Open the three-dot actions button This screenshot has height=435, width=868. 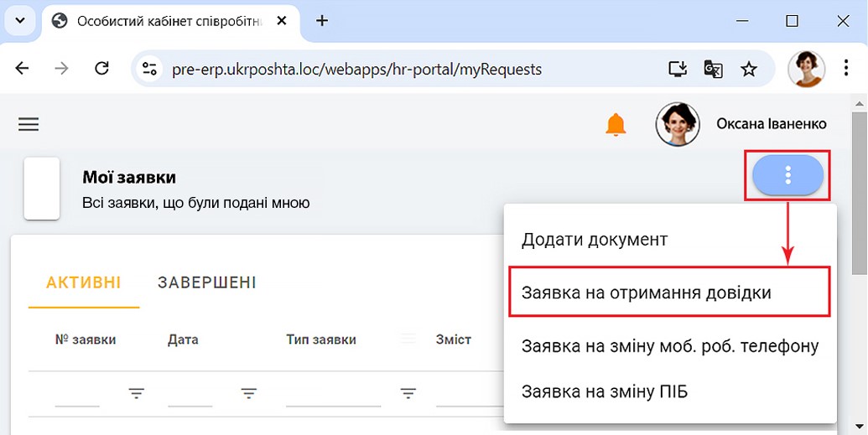click(x=787, y=175)
